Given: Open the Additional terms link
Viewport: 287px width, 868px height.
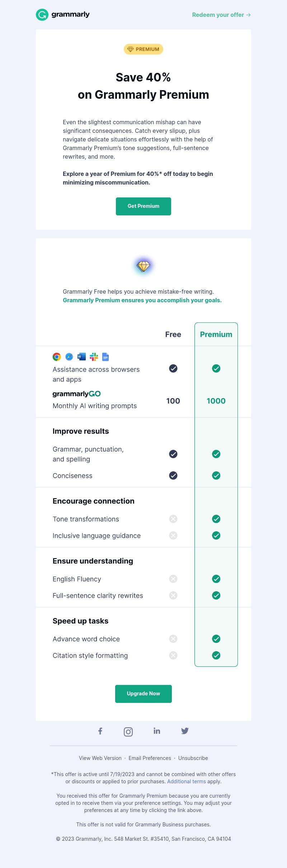Looking at the screenshot, I should coord(187,781).
